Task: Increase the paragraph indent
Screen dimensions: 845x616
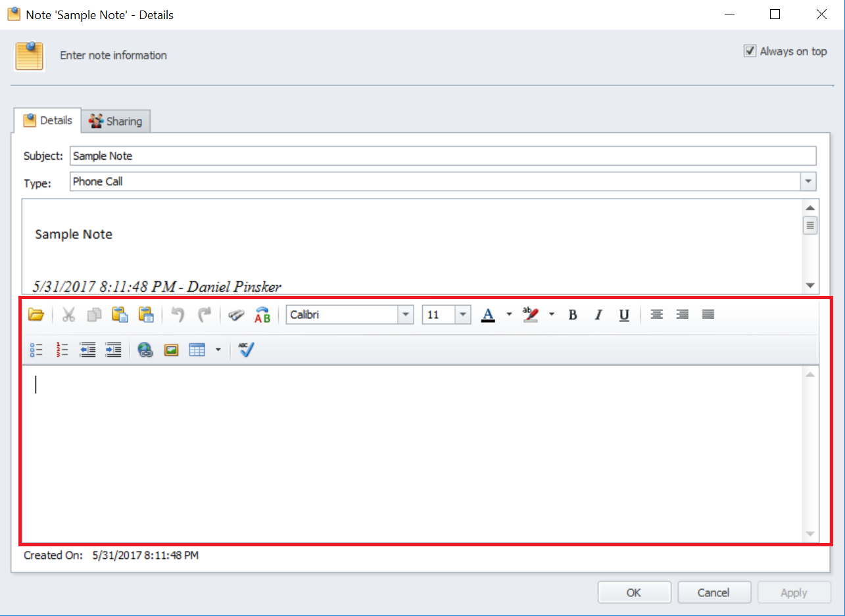Action: (x=114, y=350)
